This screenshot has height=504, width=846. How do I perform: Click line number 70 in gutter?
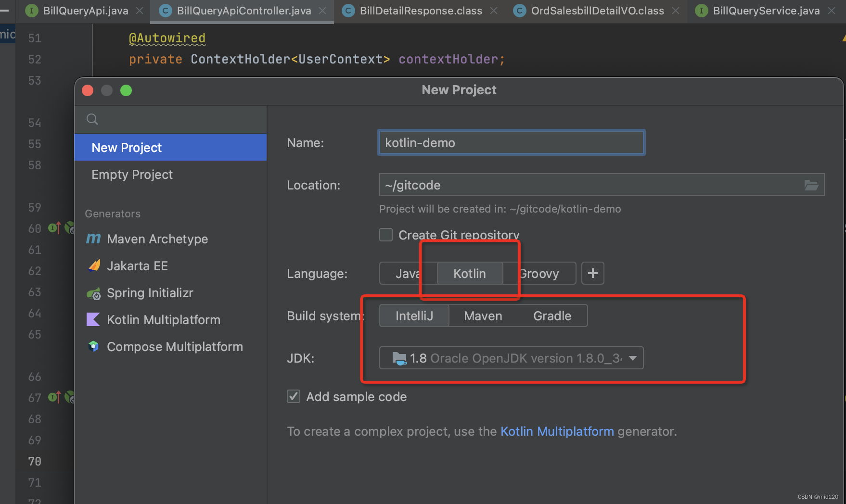[x=35, y=461]
